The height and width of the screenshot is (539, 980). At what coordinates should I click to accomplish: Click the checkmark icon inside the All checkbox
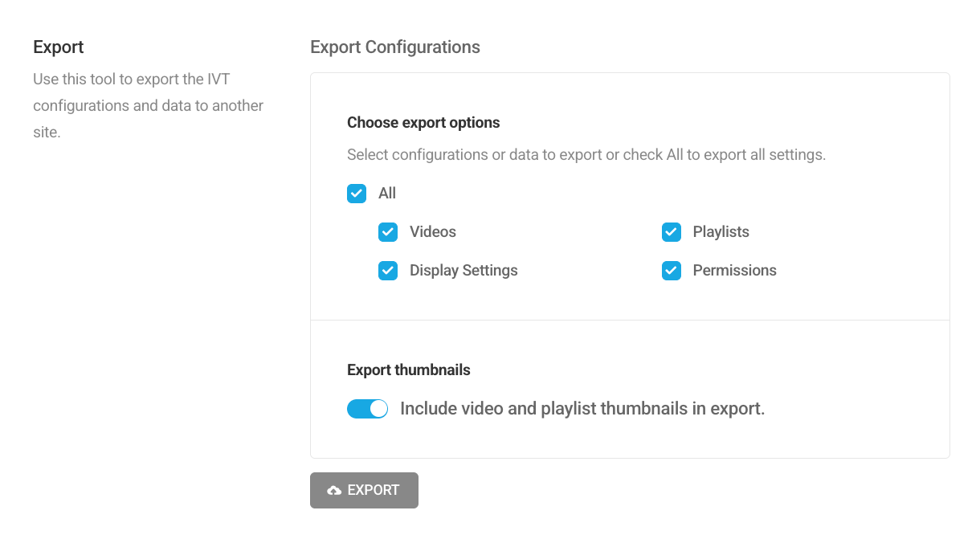click(x=356, y=193)
